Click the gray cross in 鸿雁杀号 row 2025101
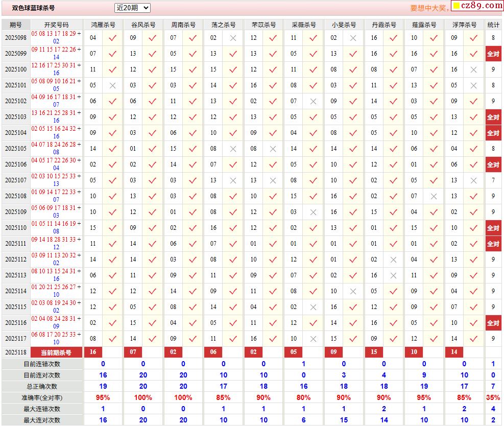The image size is (504, 426). point(113,85)
